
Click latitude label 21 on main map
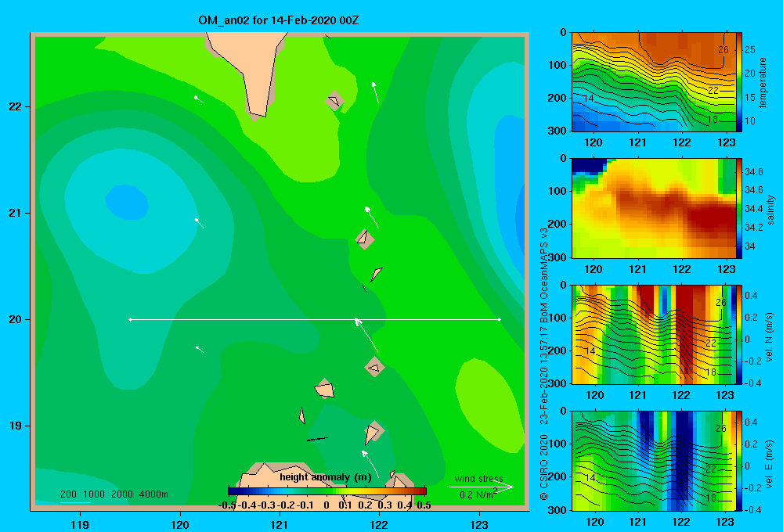(x=16, y=213)
